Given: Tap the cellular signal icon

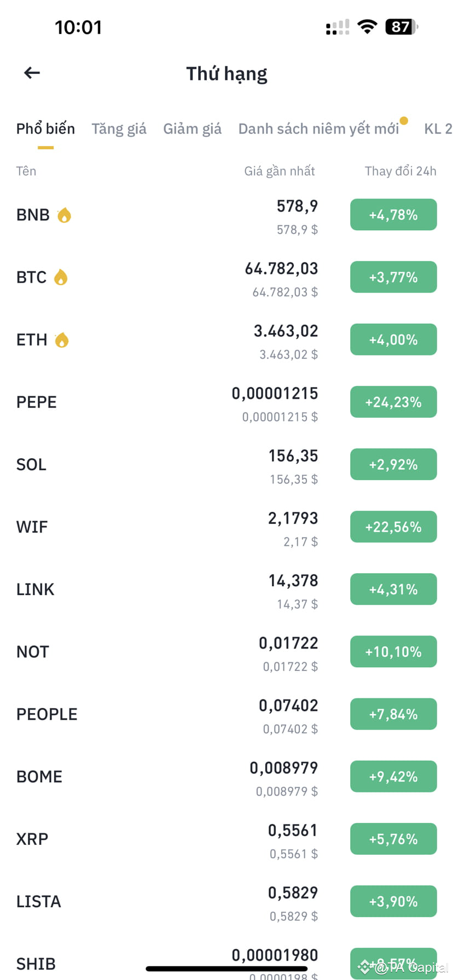Looking at the screenshot, I should pos(338,27).
